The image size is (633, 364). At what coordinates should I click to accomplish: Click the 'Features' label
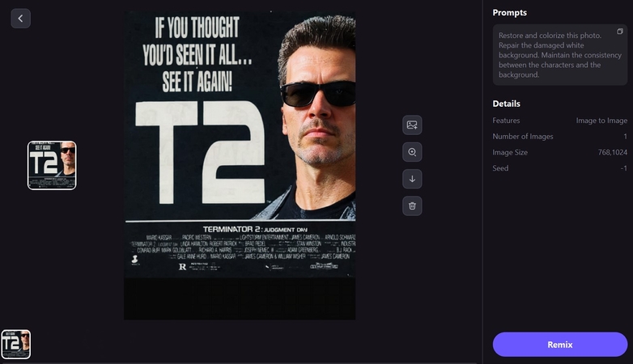click(506, 121)
